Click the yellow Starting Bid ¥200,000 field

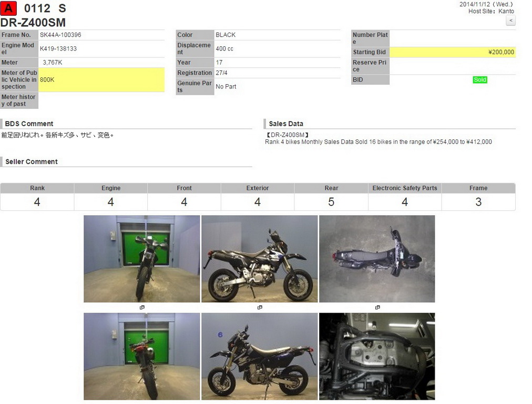point(452,52)
